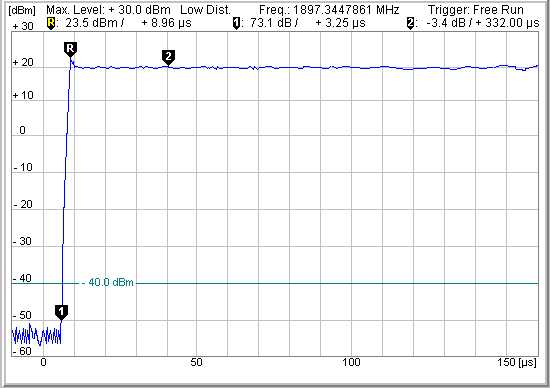The height and width of the screenshot is (388, 550).
Task: Click the marker 1 icon in header
Action: click(x=237, y=24)
